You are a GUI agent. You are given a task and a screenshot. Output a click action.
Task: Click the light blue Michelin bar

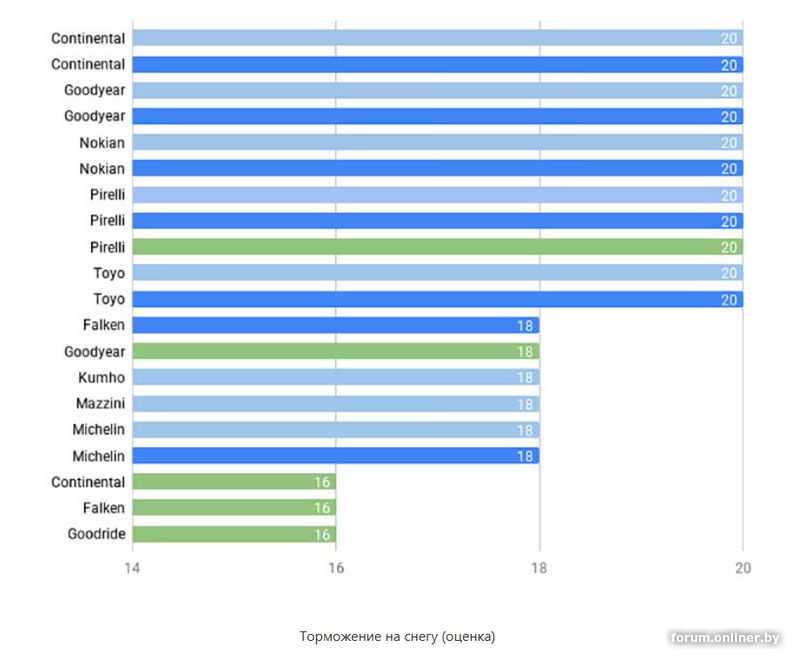[335, 430]
